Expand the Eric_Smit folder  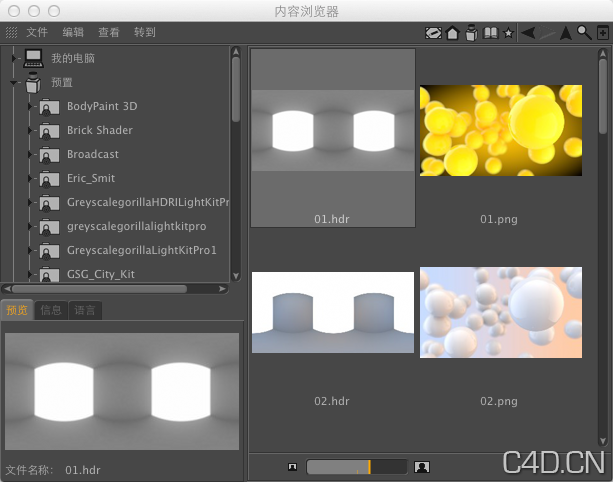point(30,179)
